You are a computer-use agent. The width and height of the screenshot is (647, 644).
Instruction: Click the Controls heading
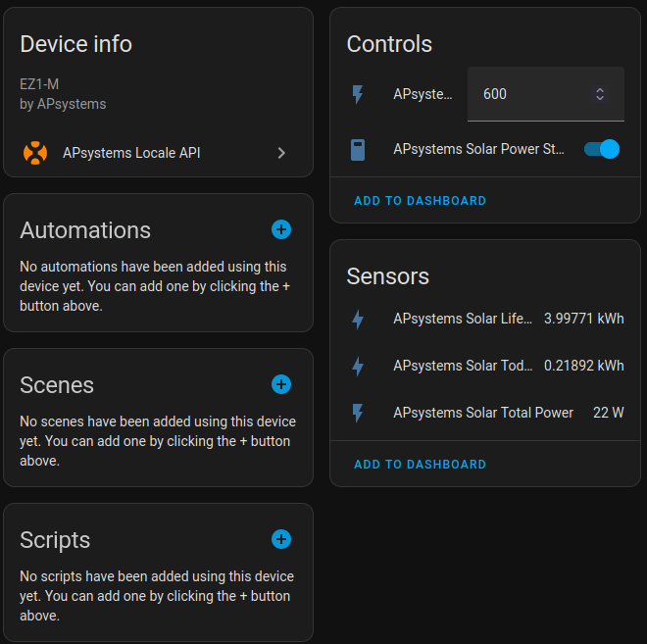click(389, 44)
